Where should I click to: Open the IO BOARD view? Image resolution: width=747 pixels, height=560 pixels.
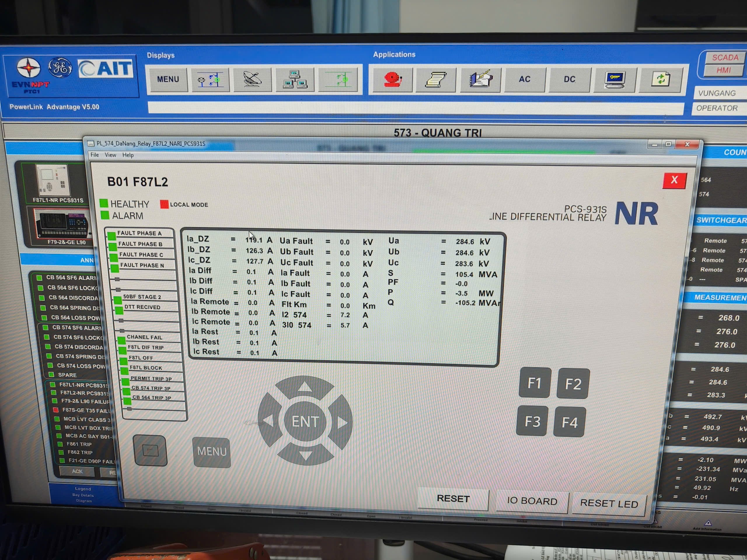point(532,501)
